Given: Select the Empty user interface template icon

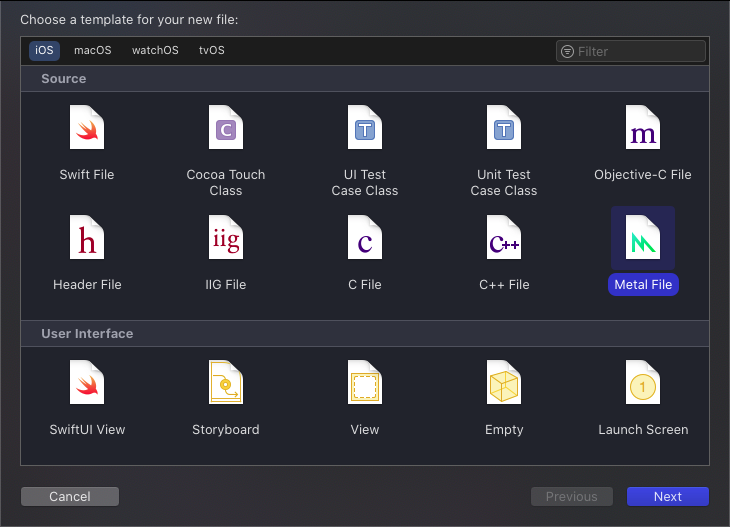Looking at the screenshot, I should (x=504, y=382).
